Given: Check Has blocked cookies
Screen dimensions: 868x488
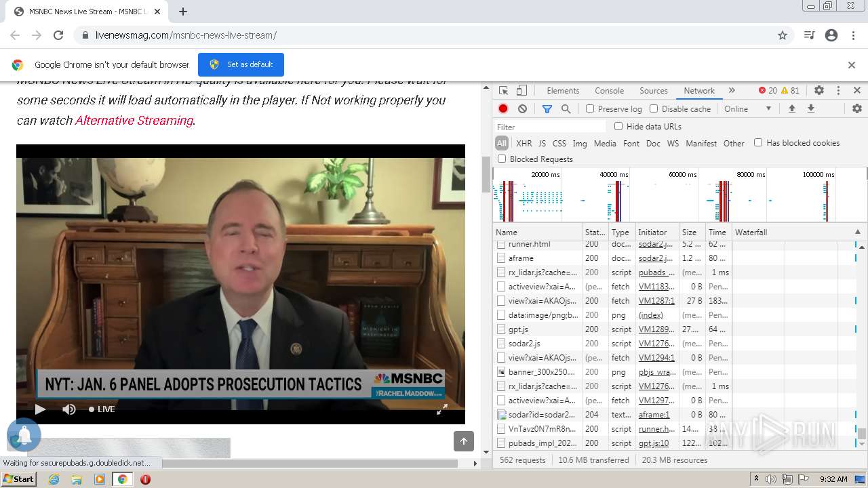Looking at the screenshot, I should coord(758,142).
